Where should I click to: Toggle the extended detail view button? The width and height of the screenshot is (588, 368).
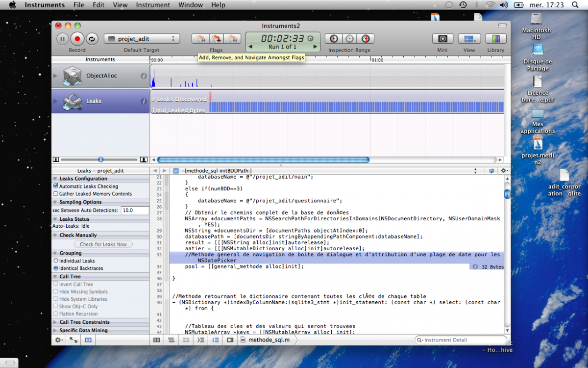pyautogui.click(x=88, y=340)
